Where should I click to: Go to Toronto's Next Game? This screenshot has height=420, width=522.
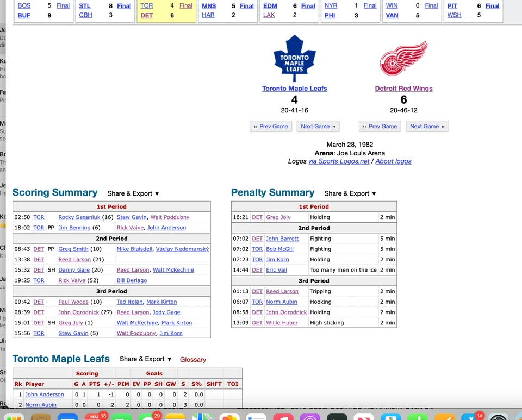click(x=318, y=127)
